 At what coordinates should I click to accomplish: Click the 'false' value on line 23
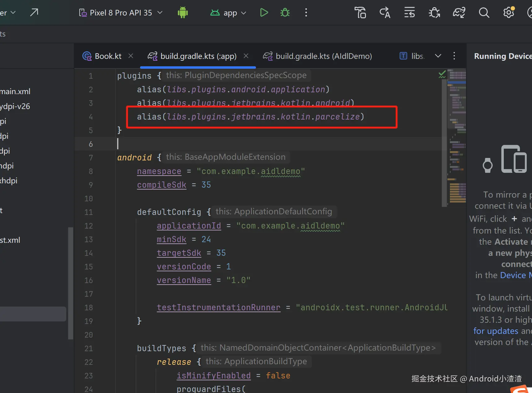coord(278,376)
